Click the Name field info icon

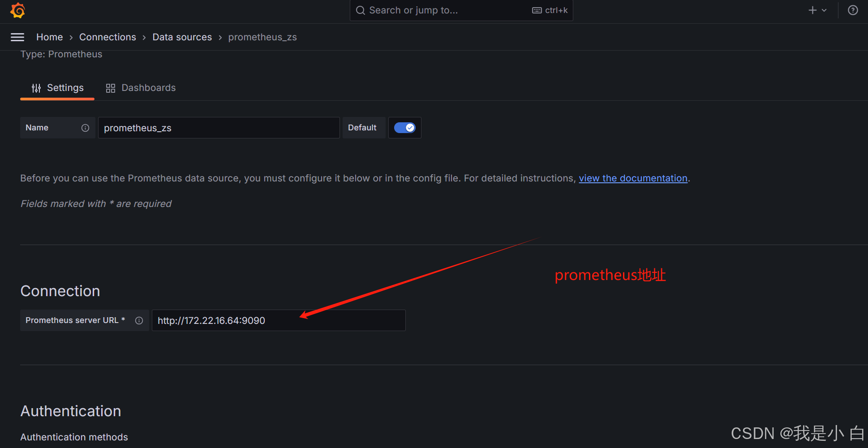(85, 128)
